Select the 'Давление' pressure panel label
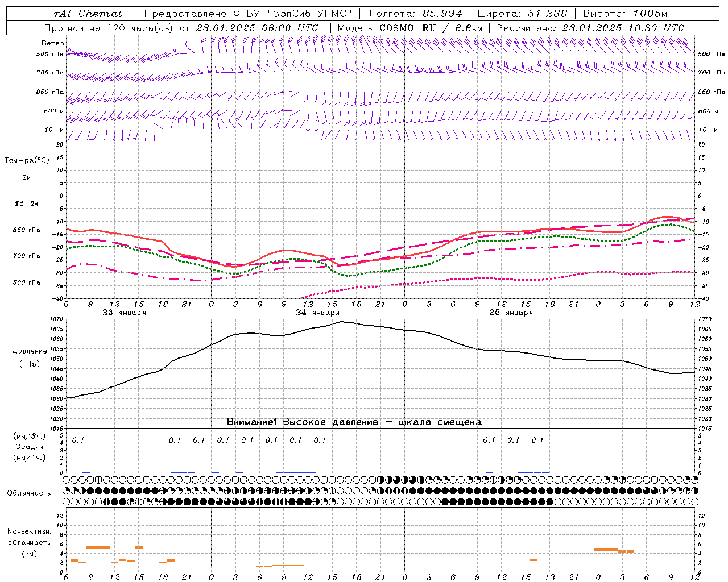 30,351
